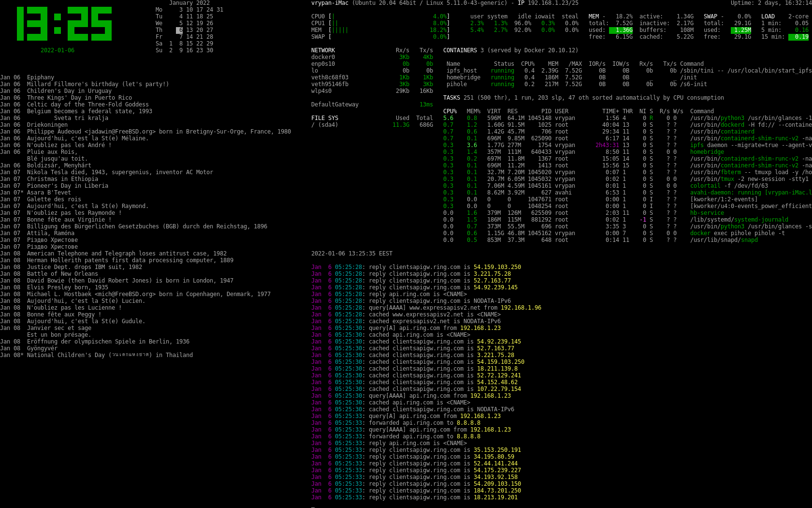The width and height of the screenshot is (812, 508).
Task: Click the Driekoningen event entry
Action: [34, 125]
